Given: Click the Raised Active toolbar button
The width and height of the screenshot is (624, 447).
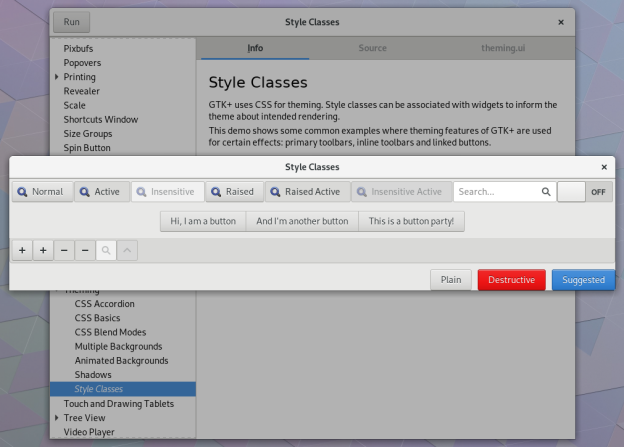Looking at the screenshot, I should click(306, 192).
